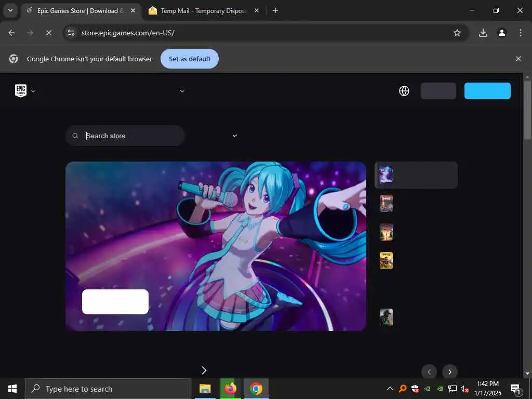Expand the chevron beside the Epic Games logo

(x=33, y=91)
